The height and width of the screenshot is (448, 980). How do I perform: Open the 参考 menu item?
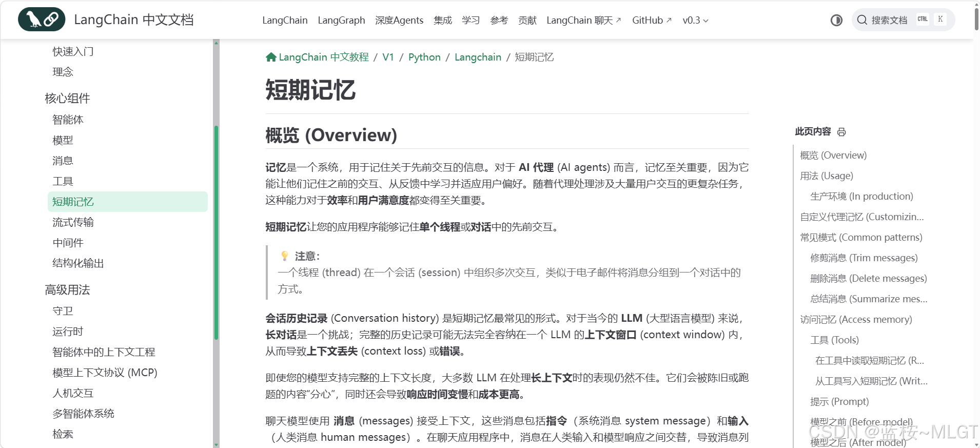(499, 21)
